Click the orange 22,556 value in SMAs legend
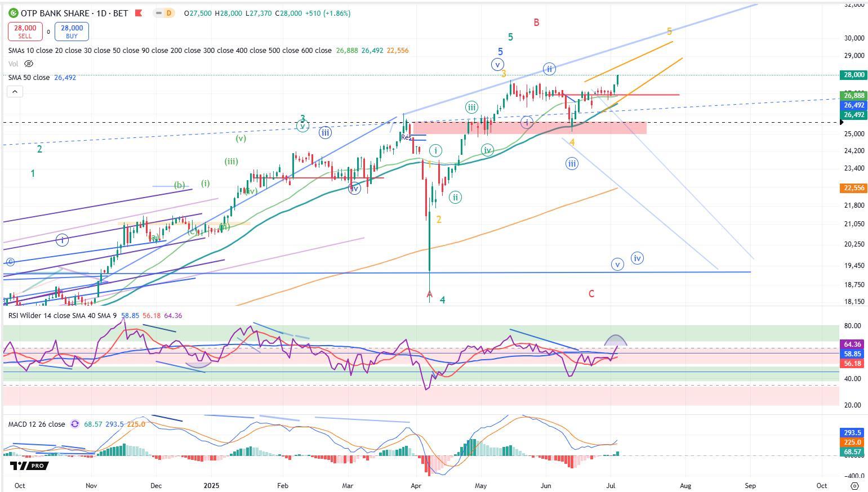Screen dimensions: 868x492 398,51
